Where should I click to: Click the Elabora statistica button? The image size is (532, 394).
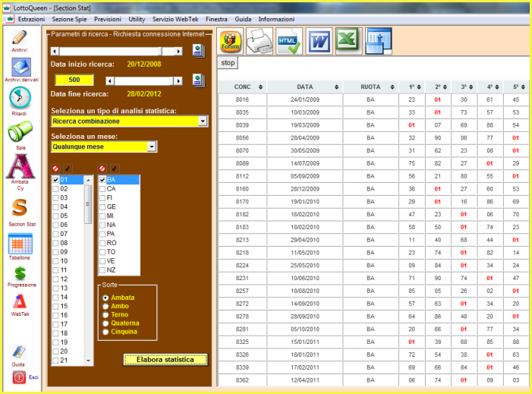point(165,360)
